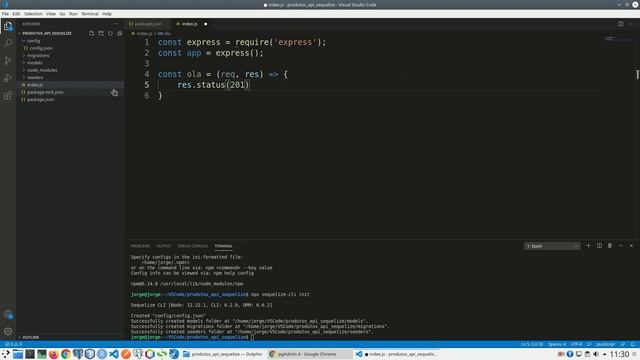Open the Search view in activity bar
Image resolution: width=640 pixels, height=360 pixels.
(8, 43)
